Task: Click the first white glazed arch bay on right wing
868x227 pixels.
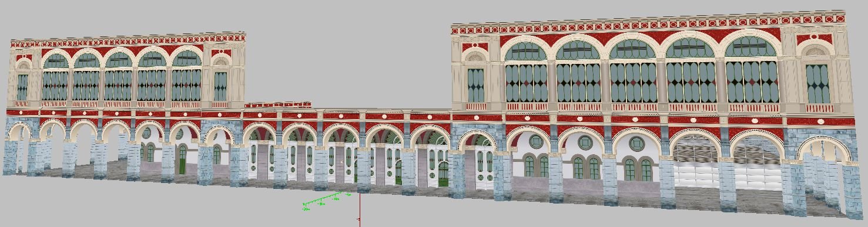Action: click(x=695, y=161)
